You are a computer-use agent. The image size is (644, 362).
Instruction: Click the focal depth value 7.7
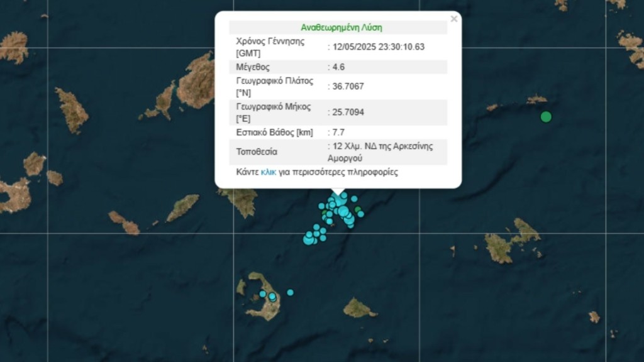[x=338, y=132]
